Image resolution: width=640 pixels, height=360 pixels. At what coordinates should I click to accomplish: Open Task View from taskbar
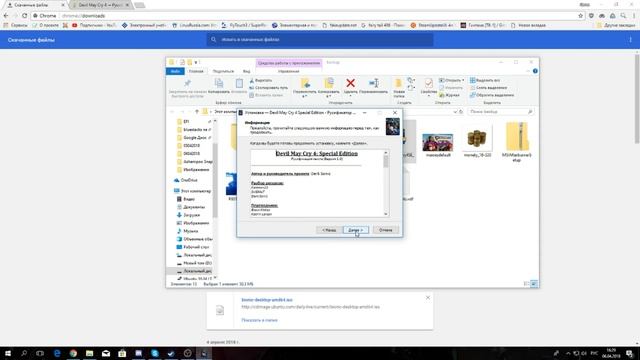click(40, 353)
